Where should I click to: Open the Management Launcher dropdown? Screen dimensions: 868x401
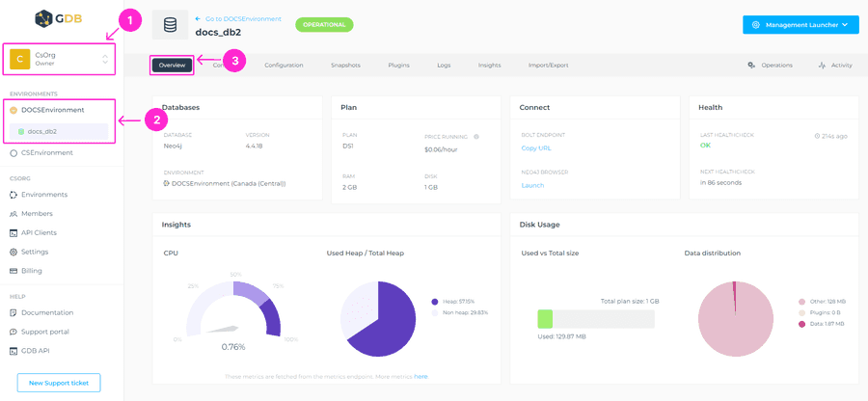800,25
